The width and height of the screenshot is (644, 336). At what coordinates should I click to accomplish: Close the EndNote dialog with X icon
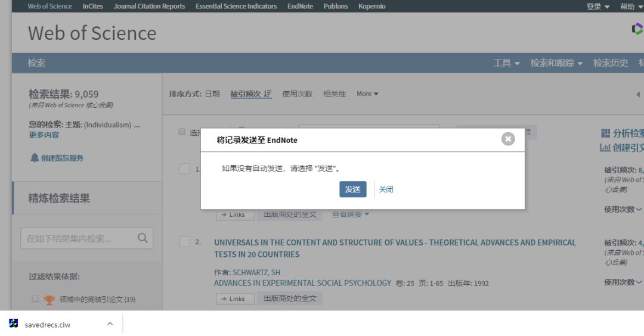click(508, 139)
